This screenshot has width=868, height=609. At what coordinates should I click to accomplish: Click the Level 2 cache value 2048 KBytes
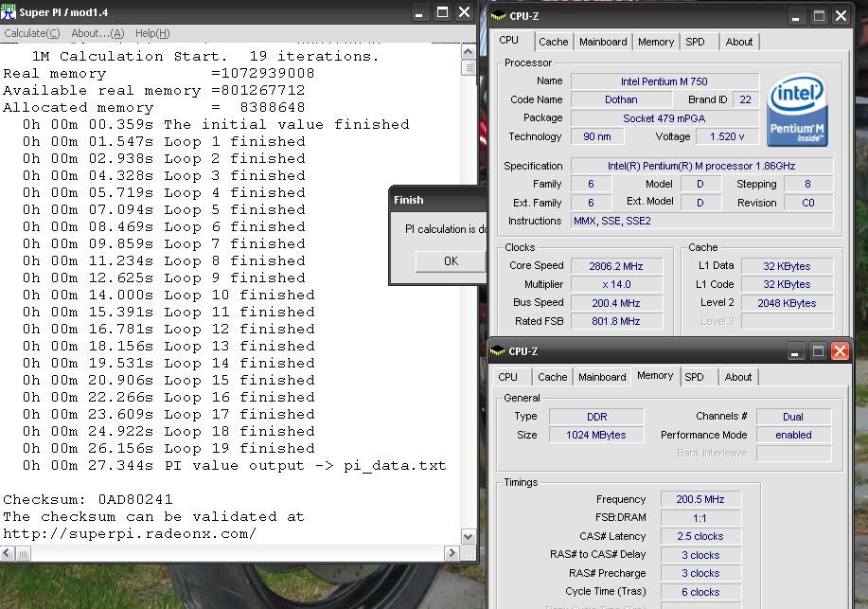click(787, 303)
